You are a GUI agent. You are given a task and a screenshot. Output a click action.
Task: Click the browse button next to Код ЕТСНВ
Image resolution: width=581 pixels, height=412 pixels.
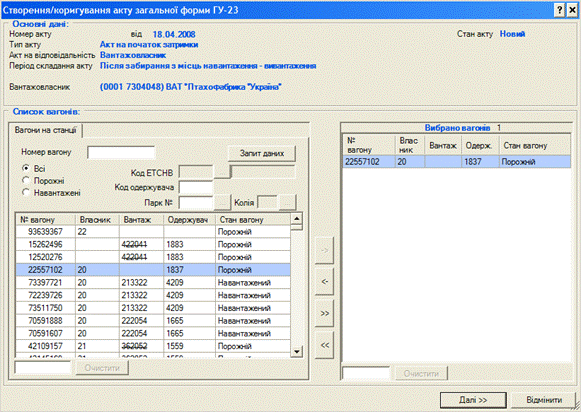pos(222,172)
